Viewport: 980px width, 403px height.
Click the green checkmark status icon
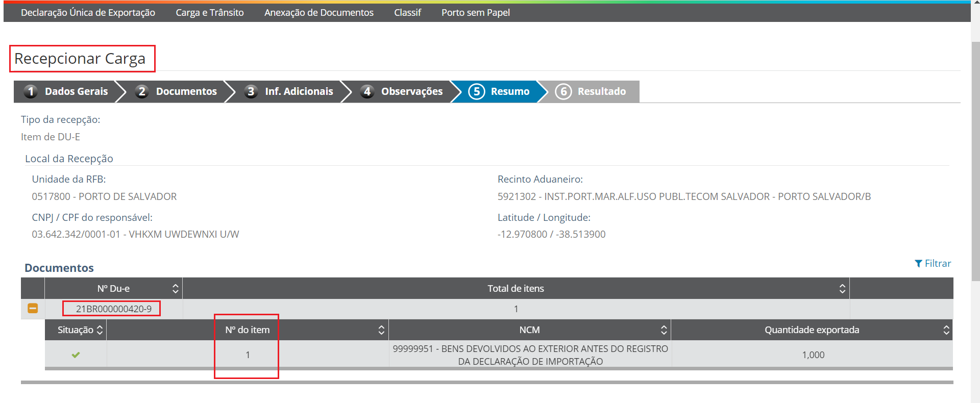(x=76, y=355)
